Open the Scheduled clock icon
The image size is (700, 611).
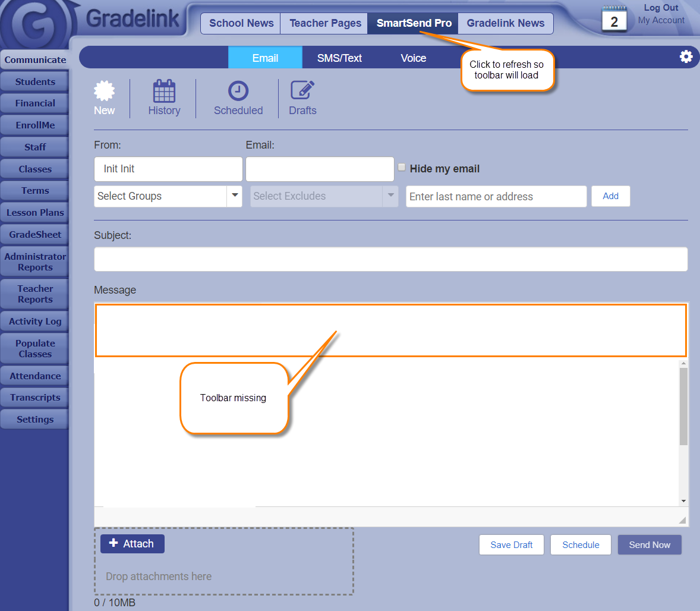point(238,91)
